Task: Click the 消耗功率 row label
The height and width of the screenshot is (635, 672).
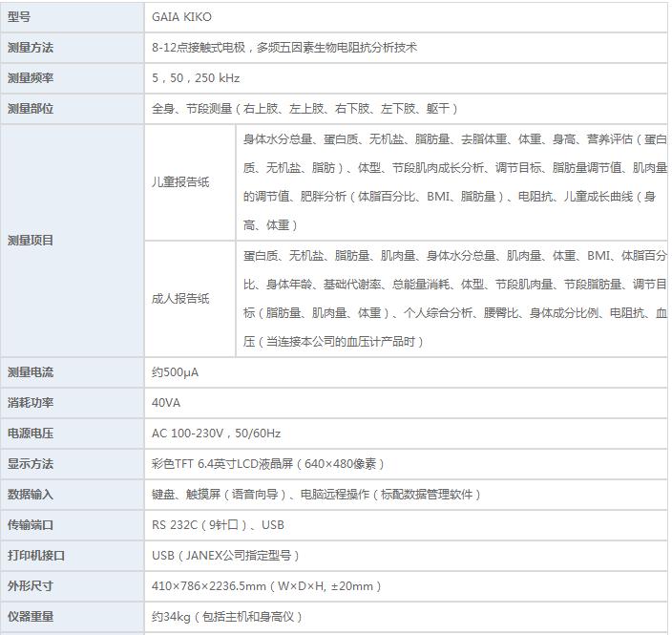Action: [31, 402]
